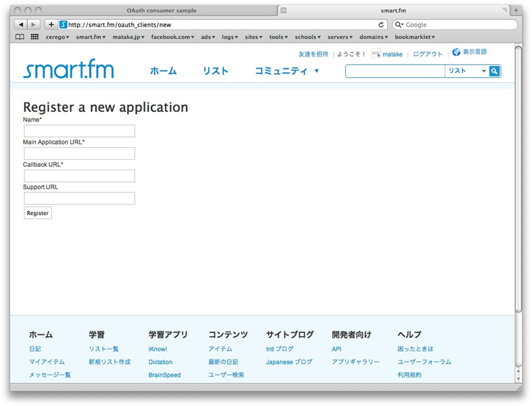The image size is (532, 406).
Task: Open footer link アプリギャラリー
Action: pos(356,362)
